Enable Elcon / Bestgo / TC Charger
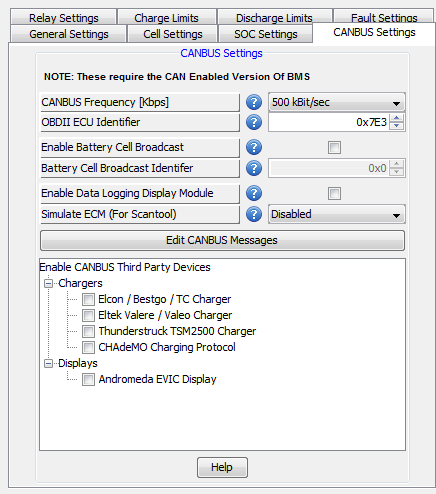This screenshot has height=494, width=436. pyautogui.click(x=88, y=299)
